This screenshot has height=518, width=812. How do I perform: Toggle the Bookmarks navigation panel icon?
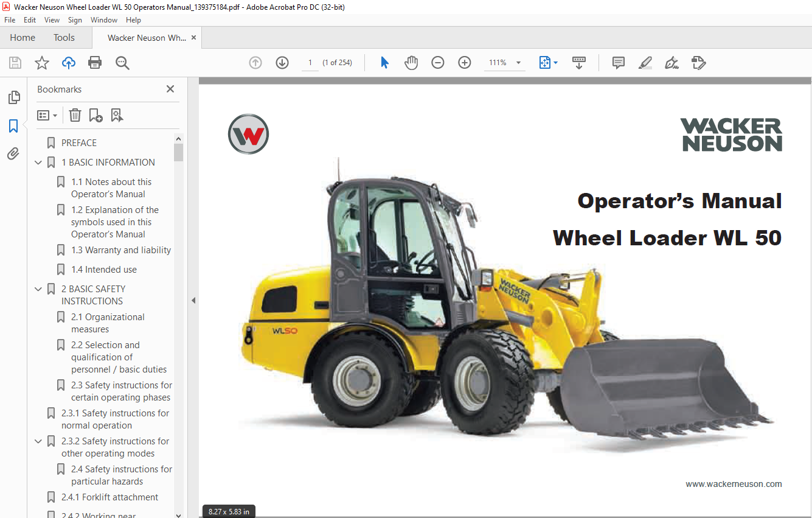pyautogui.click(x=13, y=126)
